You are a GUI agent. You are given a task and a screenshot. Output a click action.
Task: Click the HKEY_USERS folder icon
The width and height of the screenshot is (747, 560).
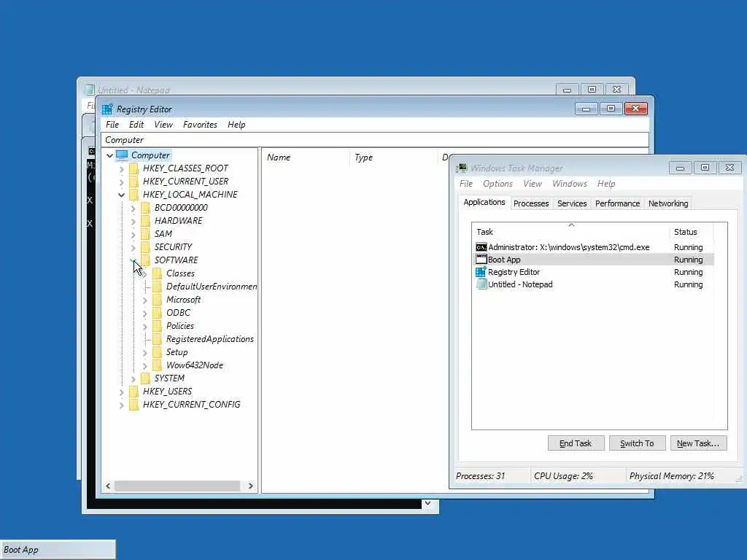click(x=134, y=392)
